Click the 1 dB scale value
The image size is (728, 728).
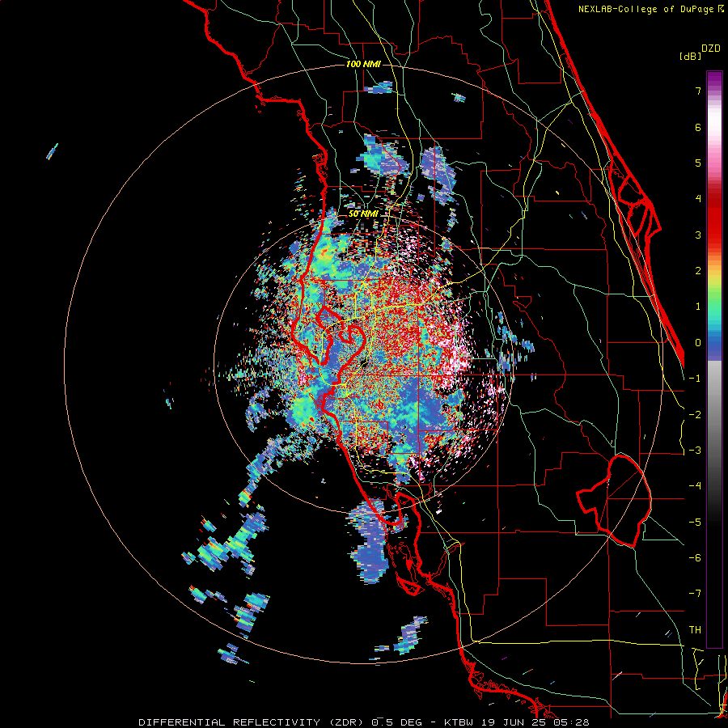click(x=698, y=307)
